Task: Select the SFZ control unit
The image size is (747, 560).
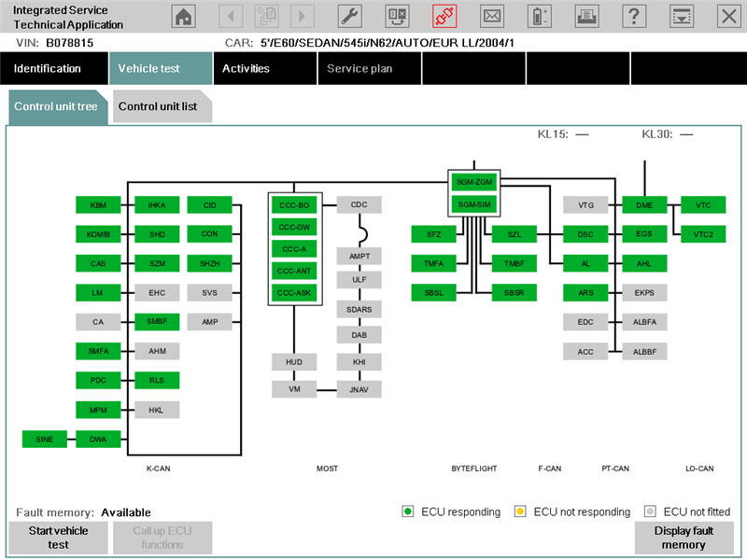Action: pyautogui.click(x=433, y=234)
